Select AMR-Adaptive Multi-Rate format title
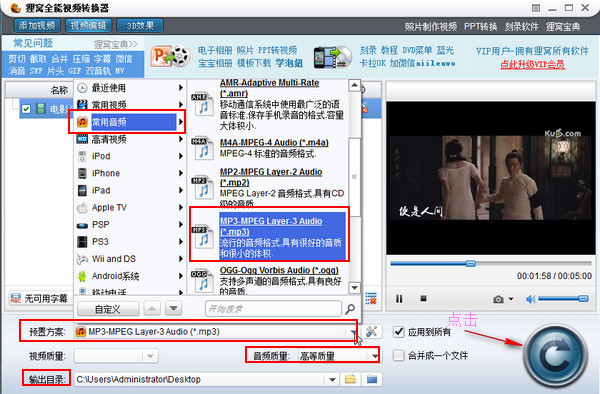The height and width of the screenshot is (394, 600). click(269, 88)
